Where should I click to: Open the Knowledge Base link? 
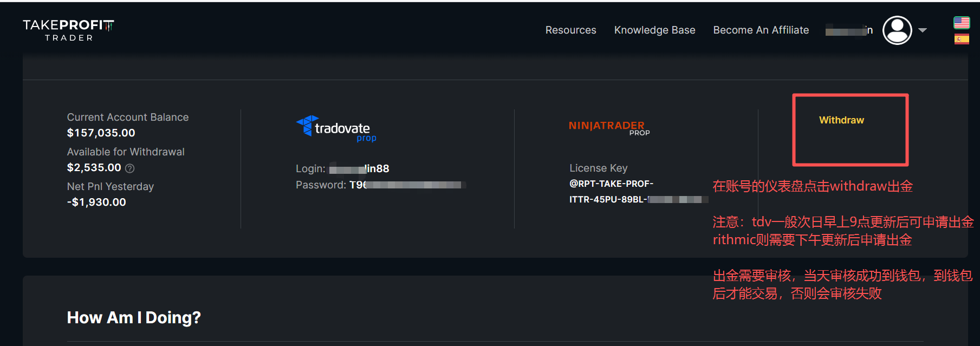(x=654, y=30)
